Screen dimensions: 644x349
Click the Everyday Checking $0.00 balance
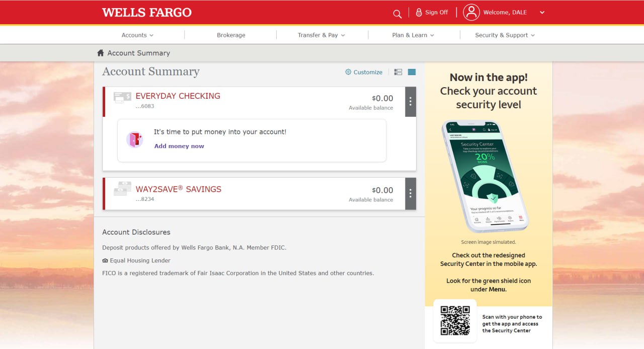coord(382,98)
